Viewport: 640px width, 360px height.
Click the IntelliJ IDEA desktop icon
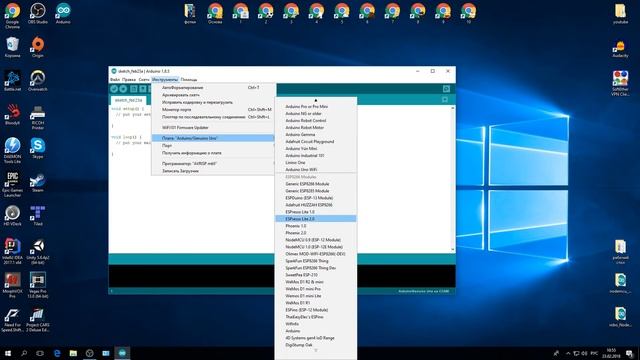(12, 252)
